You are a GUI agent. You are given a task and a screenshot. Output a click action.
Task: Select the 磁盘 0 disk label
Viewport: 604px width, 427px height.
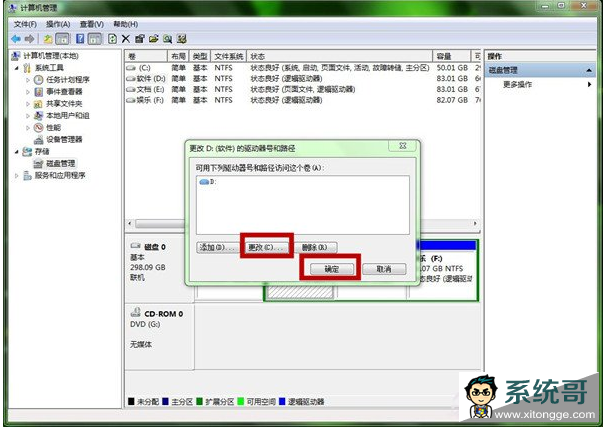coord(155,247)
